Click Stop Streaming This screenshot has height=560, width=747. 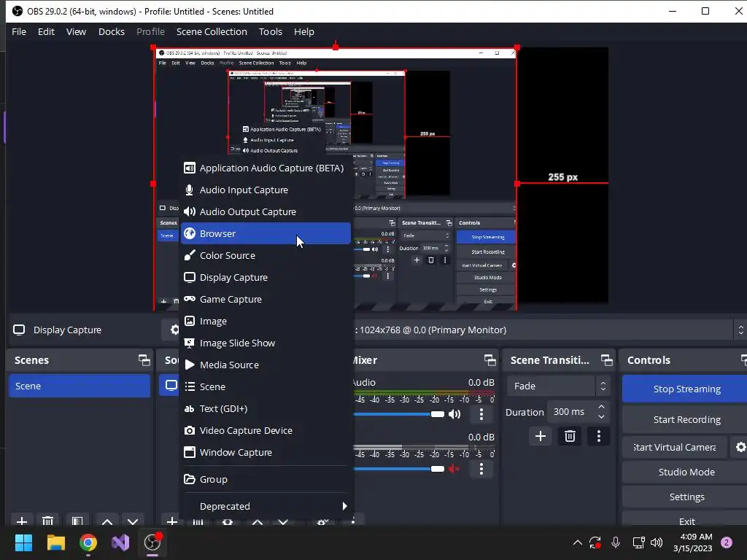[x=686, y=389]
